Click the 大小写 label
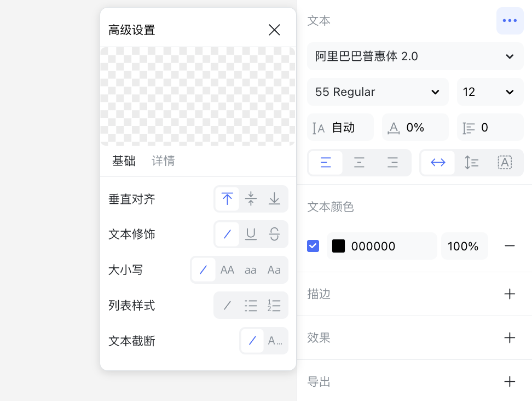The image size is (532, 401). (125, 270)
